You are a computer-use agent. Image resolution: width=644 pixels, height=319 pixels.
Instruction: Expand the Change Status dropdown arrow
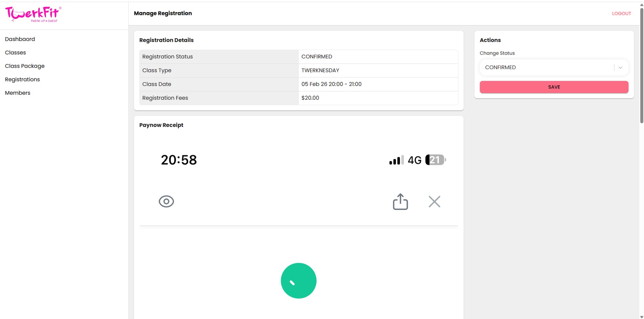pos(620,67)
